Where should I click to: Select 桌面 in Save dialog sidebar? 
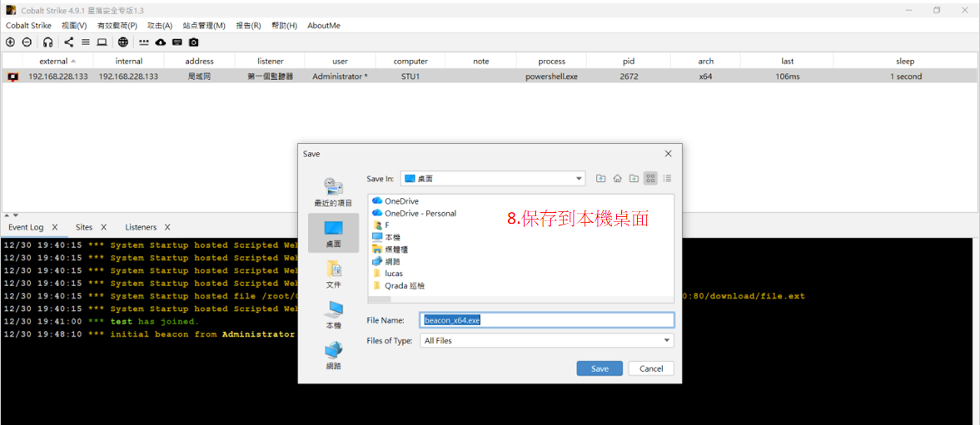[x=333, y=233]
